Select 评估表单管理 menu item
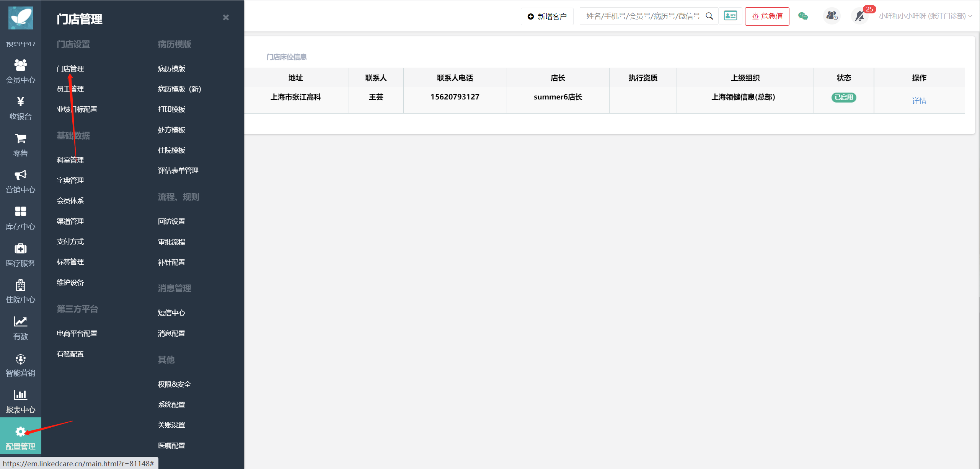This screenshot has width=980, height=469. tap(178, 170)
